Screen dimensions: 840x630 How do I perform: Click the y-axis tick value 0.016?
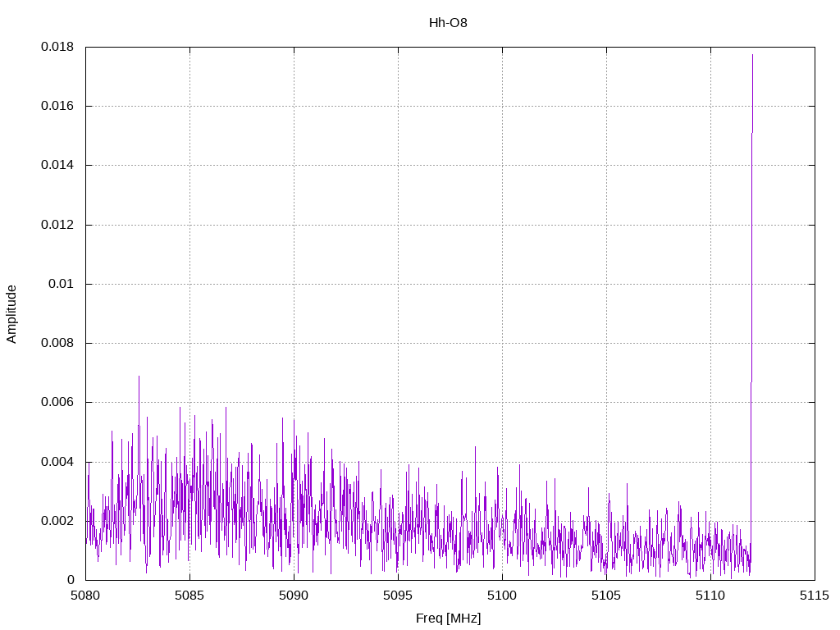tap(57, 106)
